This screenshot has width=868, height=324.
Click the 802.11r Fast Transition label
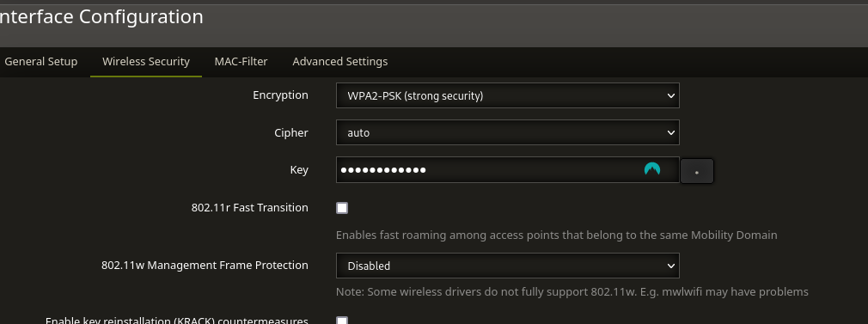[x=250, y=207]
